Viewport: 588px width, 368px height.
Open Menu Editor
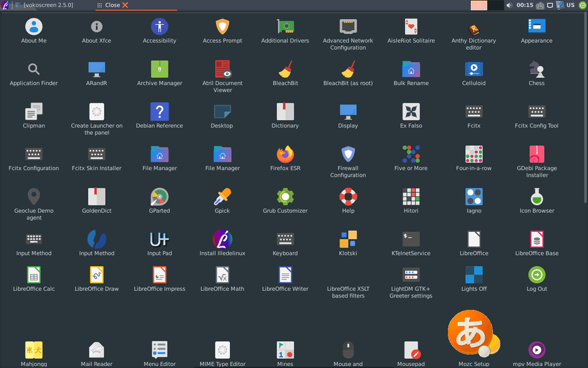click(159, 354)
